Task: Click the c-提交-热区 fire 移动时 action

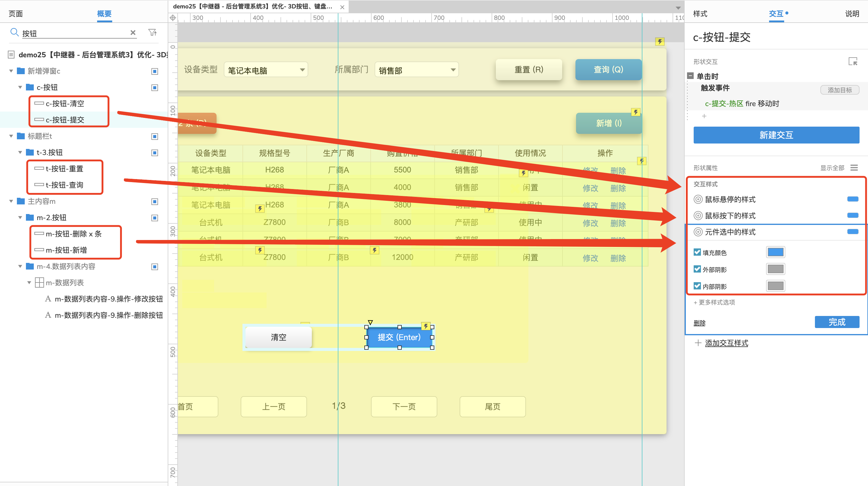Action: (742, 103)
